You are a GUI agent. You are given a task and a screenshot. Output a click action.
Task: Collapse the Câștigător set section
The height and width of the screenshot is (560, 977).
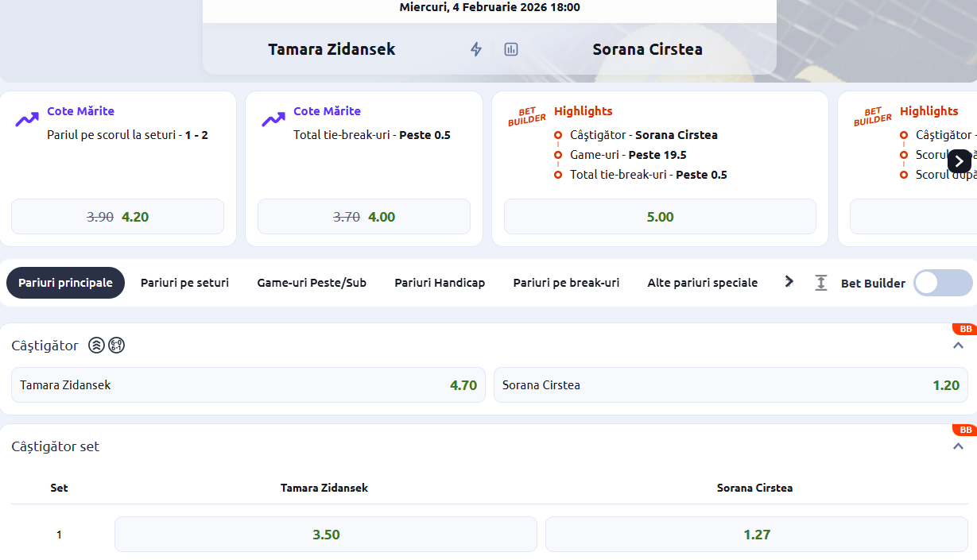958,446
